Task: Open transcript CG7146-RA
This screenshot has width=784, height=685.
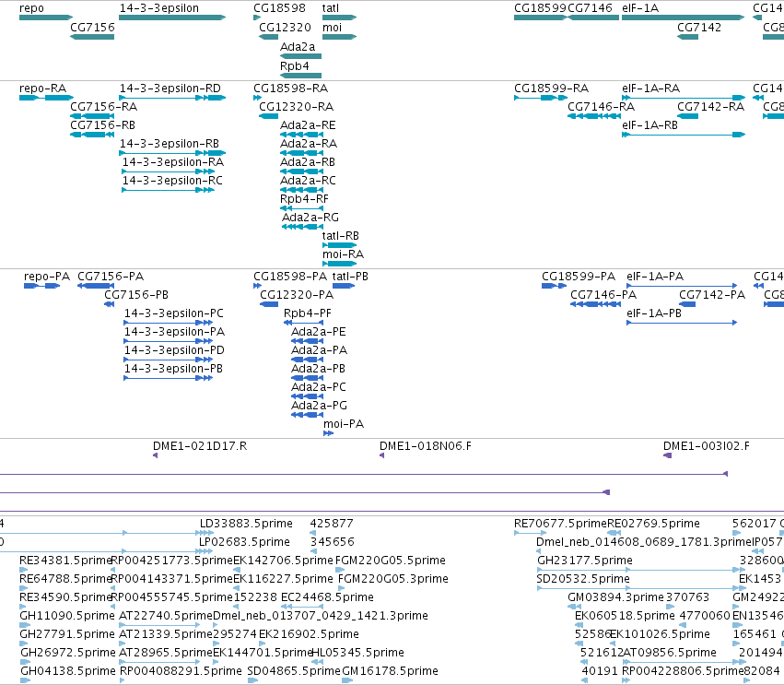Action: click(x=601, y=107)
